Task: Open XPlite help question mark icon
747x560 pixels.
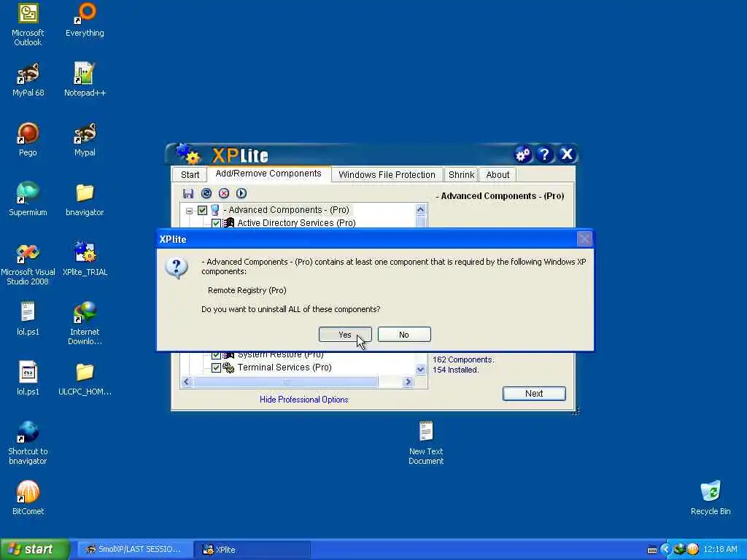Action: click(x=544, y=155)
